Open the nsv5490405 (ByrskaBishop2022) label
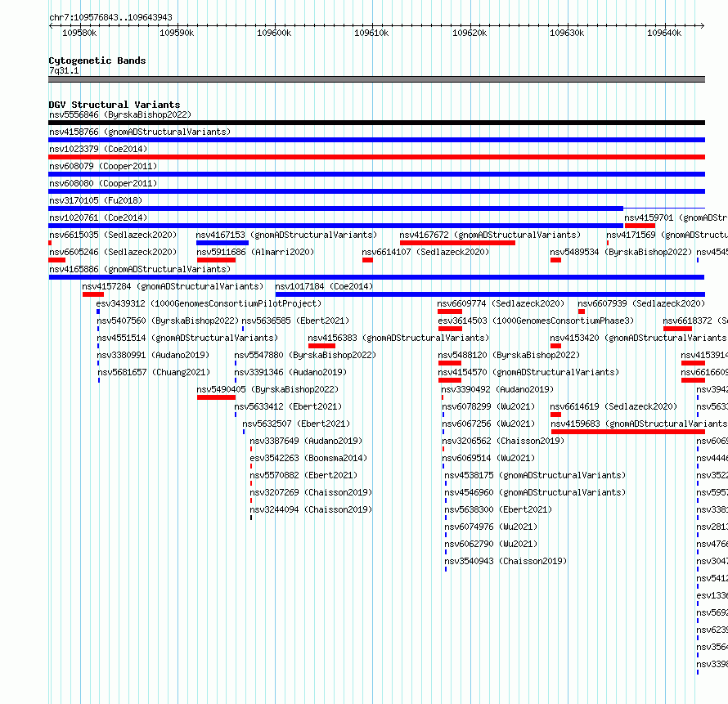Screen dimensions: 728x704 [267, 389]
